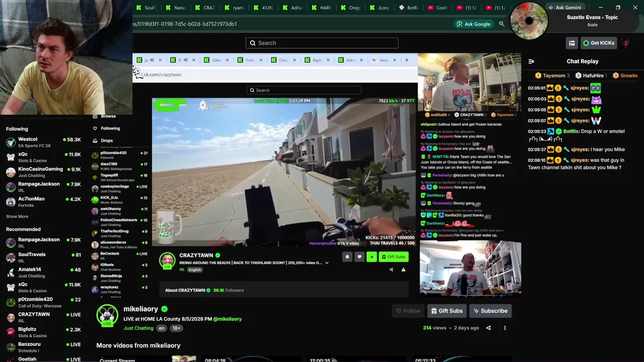Viewport: 644px width, 362px height.
Task: Switch to the HARM browser tab
Action: point(322,8)
